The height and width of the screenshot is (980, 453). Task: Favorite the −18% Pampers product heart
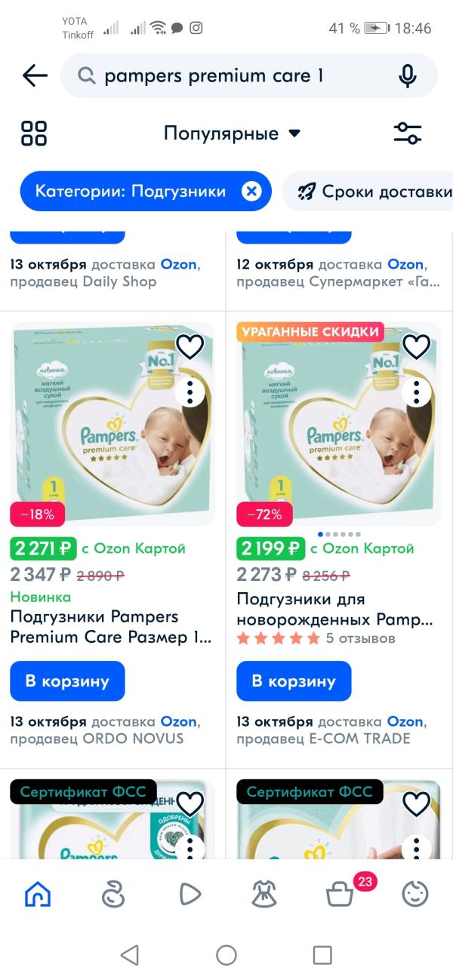(190, 346)
